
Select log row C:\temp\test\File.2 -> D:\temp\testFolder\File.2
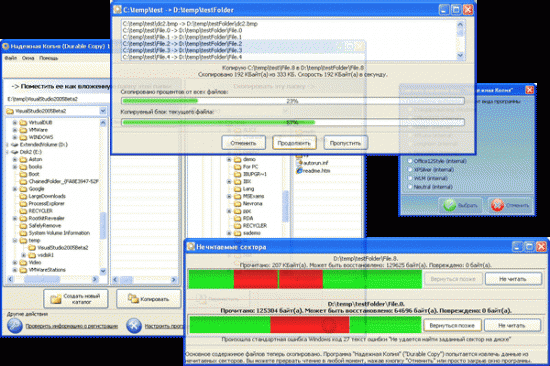182,44
